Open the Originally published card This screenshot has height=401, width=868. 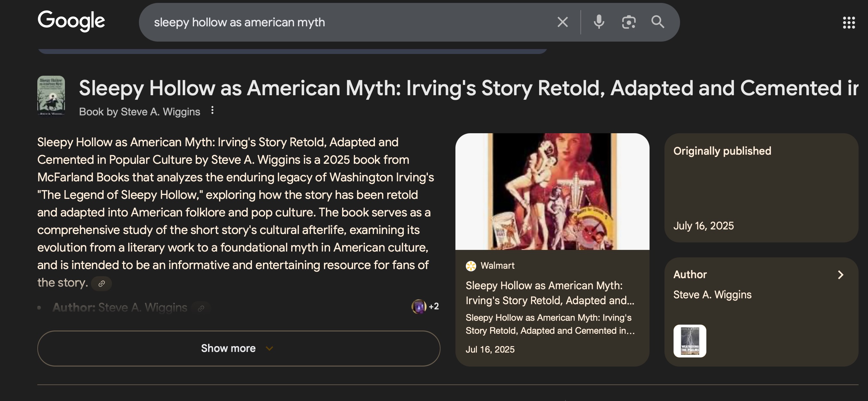pyautogui.click(x=761, y=188)
